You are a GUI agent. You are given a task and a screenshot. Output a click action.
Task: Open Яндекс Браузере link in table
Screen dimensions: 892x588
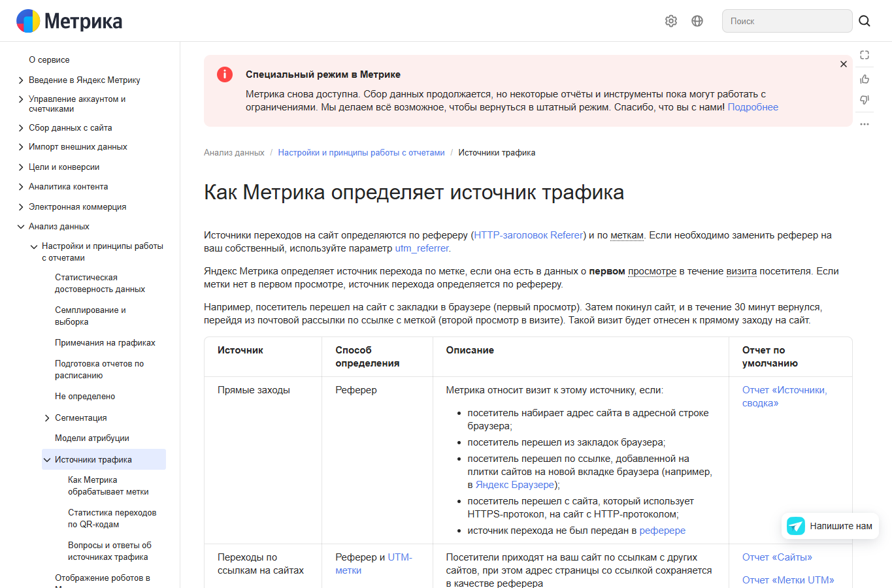point(515,485)
